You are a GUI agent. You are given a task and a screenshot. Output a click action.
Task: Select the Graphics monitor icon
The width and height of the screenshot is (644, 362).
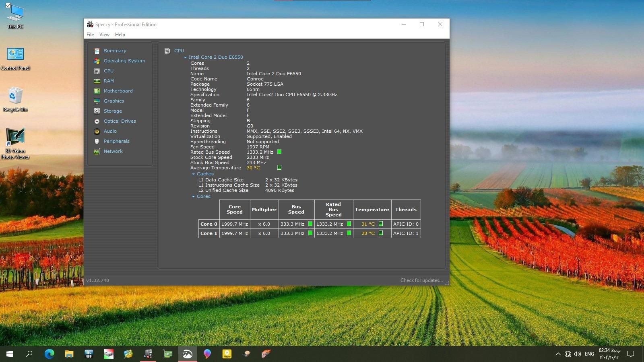[x=97, y=101]
